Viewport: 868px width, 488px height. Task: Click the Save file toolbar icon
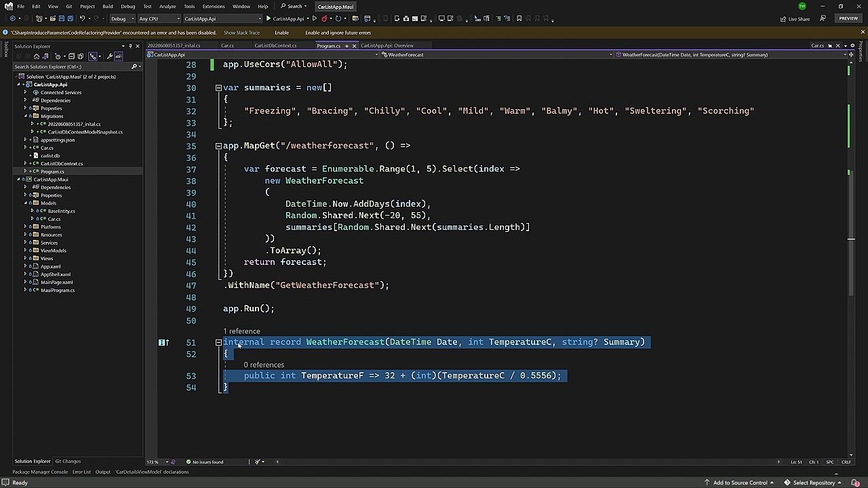[61, 18]
